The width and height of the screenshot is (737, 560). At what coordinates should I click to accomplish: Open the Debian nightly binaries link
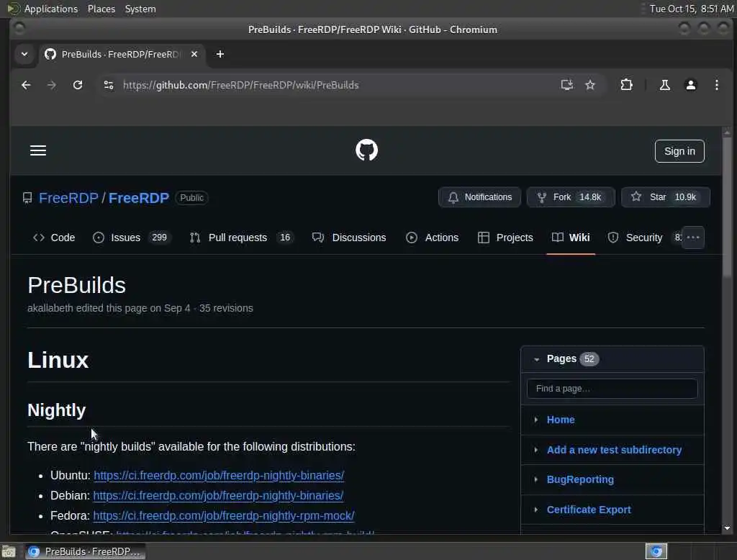click(x=218, y=496)
